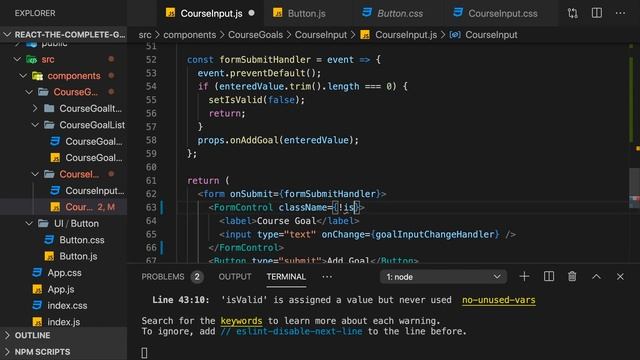
Task: Click 'setIsValid(false);' on line 55
Action: [x=256, y=100]
